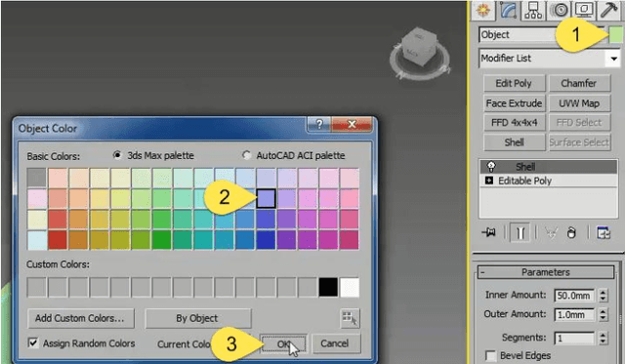The width and height of the screenshot is (625, 364).
Task: Pick the pure green swatch in bottom row
Action: coord(161,240)
